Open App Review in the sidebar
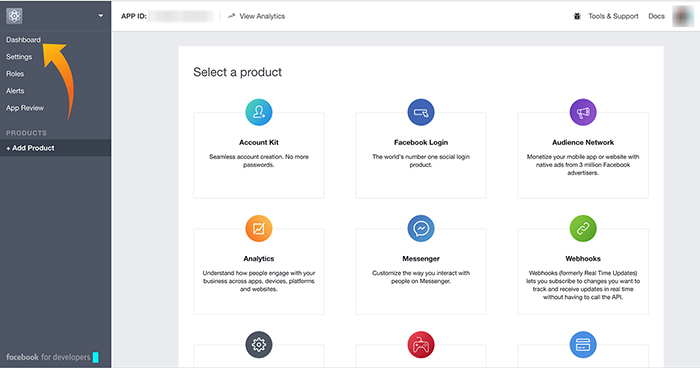The image size is (700, 368). [25, 108]
